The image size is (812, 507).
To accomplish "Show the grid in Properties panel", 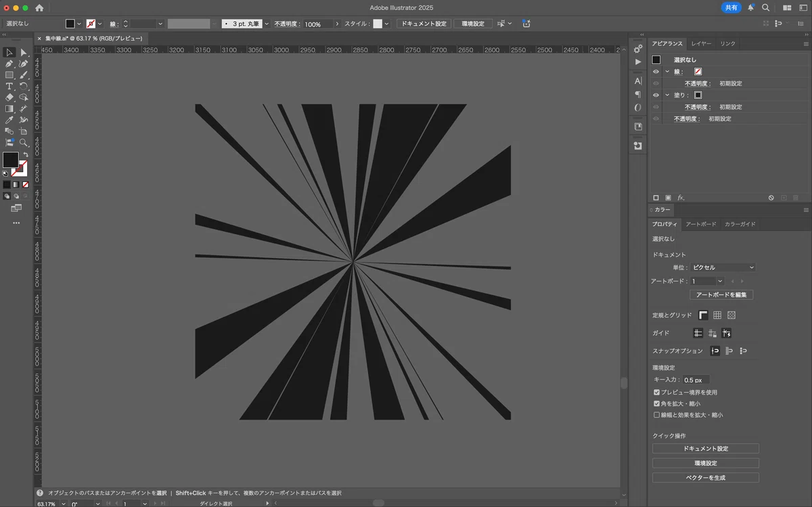I will 717,315.
